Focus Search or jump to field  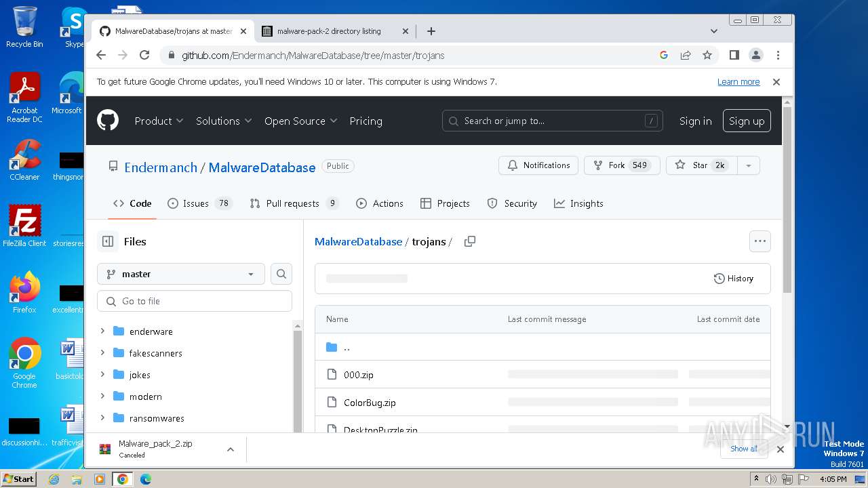(x=553, y=121)
